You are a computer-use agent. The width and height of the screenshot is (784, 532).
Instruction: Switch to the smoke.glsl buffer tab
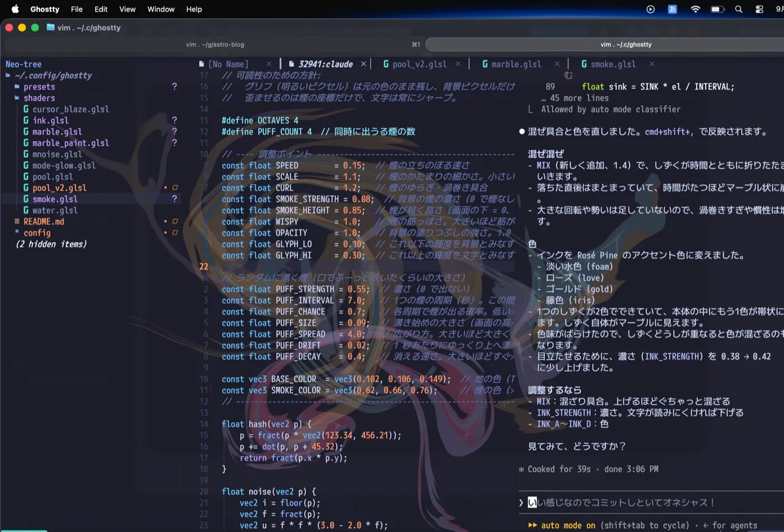613,64
